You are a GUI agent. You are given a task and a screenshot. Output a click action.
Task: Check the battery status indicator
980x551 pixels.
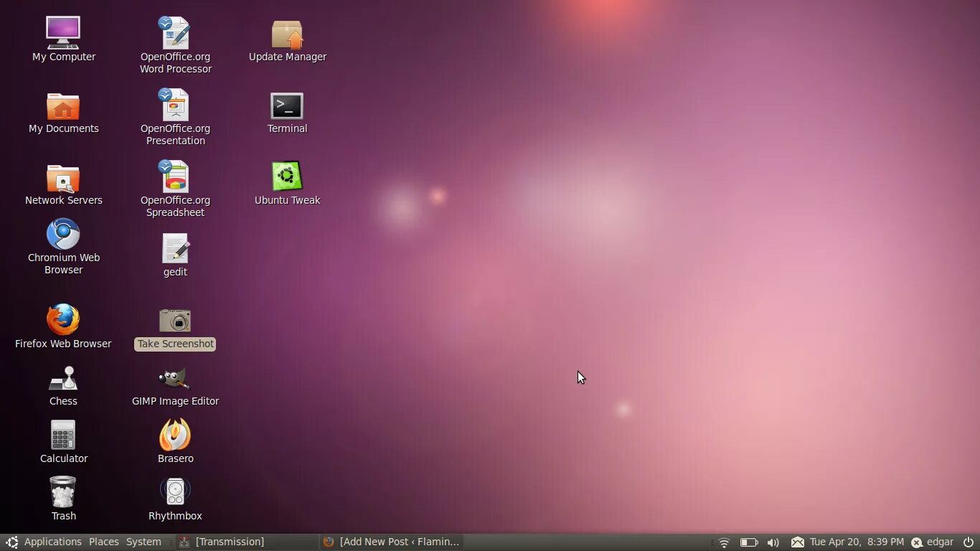click(x=748, y=542)
